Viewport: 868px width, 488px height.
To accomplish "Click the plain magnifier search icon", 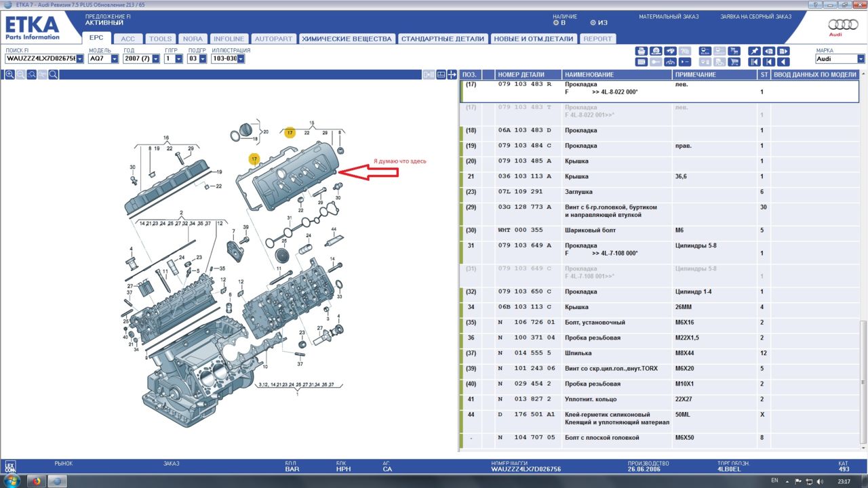I will pos(53,75).
